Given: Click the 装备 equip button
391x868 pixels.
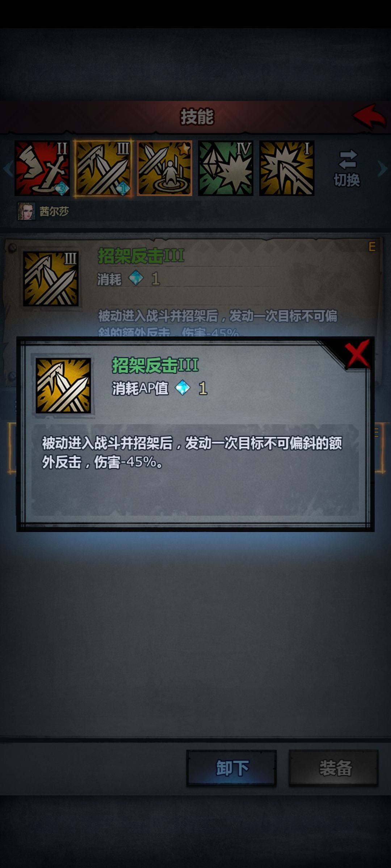Looking at the screenshot, I should pyautogui.click(x=333, y=767).
